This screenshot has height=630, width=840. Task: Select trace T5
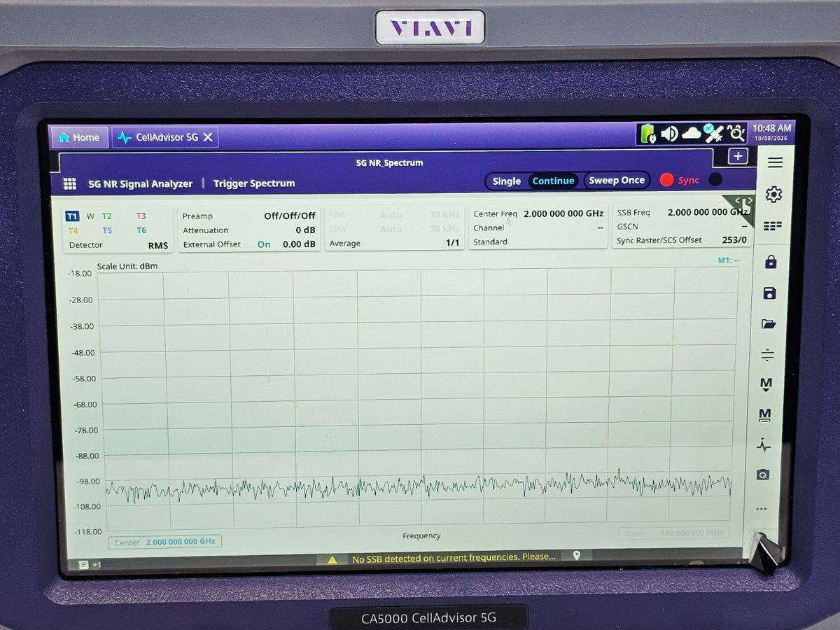coord(107,230)
